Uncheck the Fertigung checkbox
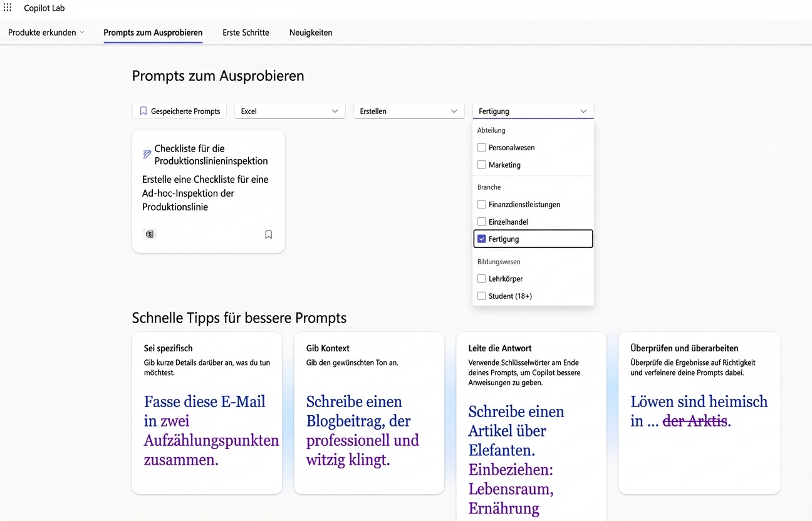 481,239
